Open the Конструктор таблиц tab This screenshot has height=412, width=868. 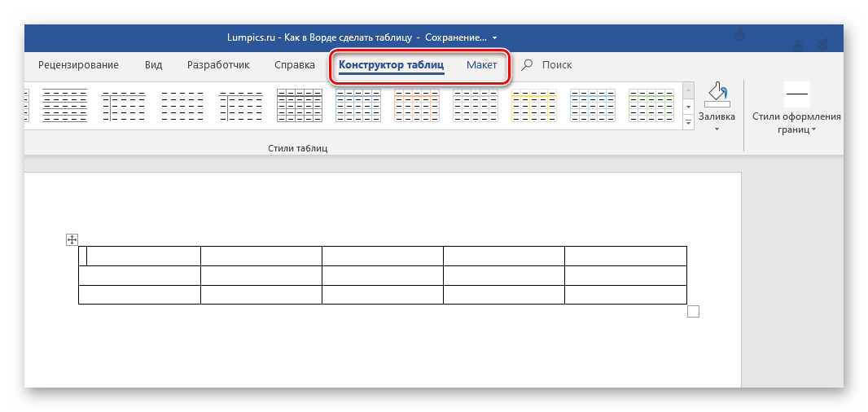(x=391, y=65)
